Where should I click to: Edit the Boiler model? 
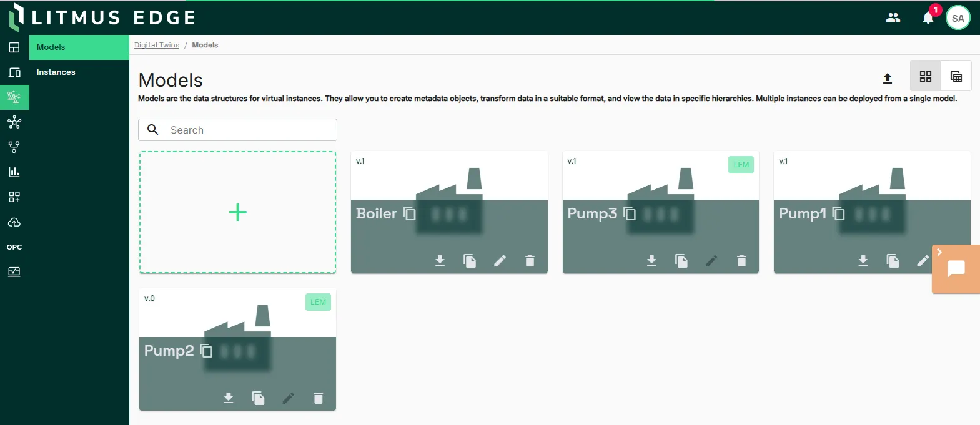pos(500,261)
